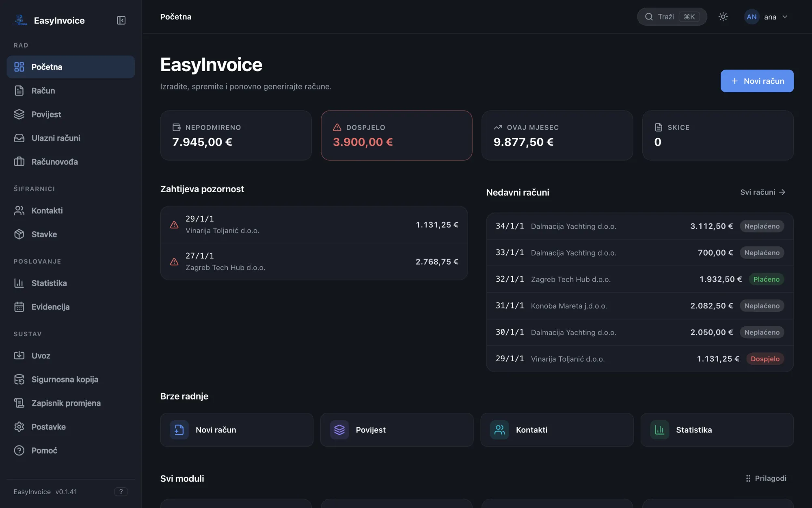The image size is (812, 508).
Task: Open the ana user account dropdown
Action: 767,17
